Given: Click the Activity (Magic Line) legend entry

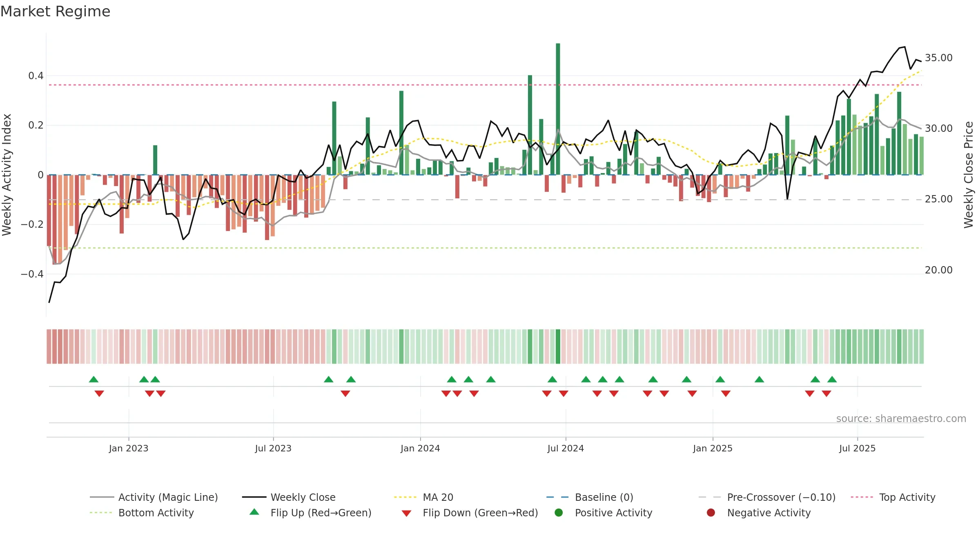Looking at the screenshot, I should (154, 497).
